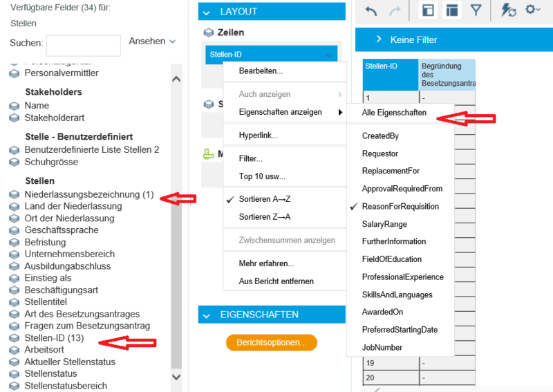The image size is (553, 392).
Task: Click the refresh lightning bolt icon
Action: (508, 10)
